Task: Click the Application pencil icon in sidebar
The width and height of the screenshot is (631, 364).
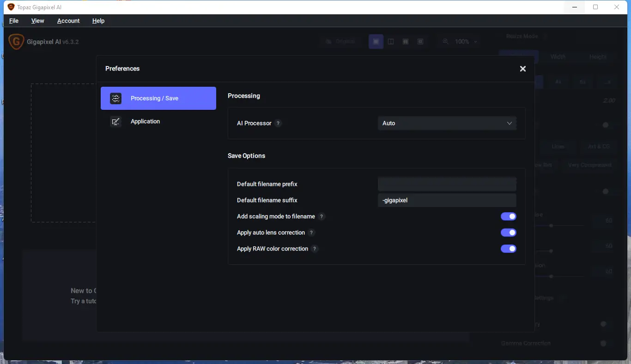Action: coord(115,121)
